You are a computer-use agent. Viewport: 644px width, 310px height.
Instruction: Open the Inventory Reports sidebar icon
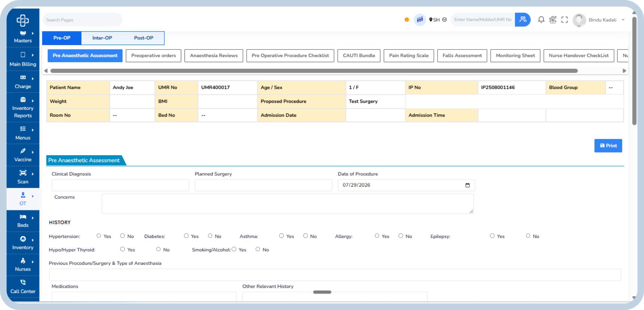click(x=23, y=100)
